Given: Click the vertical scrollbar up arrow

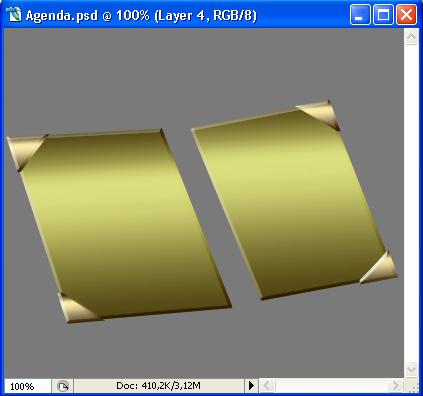Looking at the screenshot, I should pyautogui.click(x=411, y=37).
